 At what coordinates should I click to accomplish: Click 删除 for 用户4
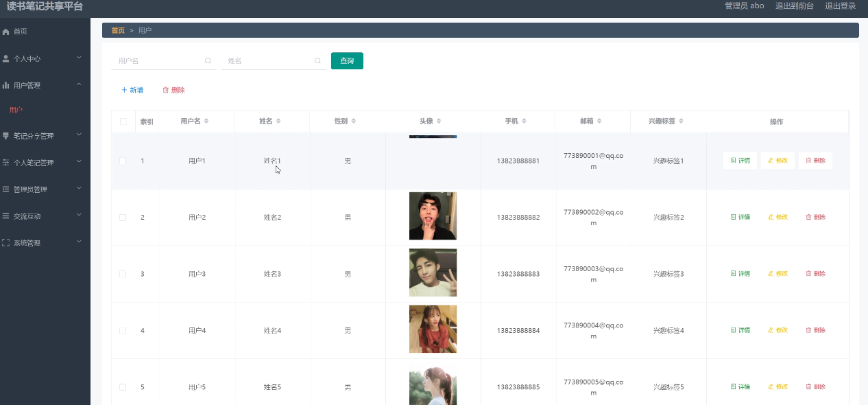click(x=815, y=330)
